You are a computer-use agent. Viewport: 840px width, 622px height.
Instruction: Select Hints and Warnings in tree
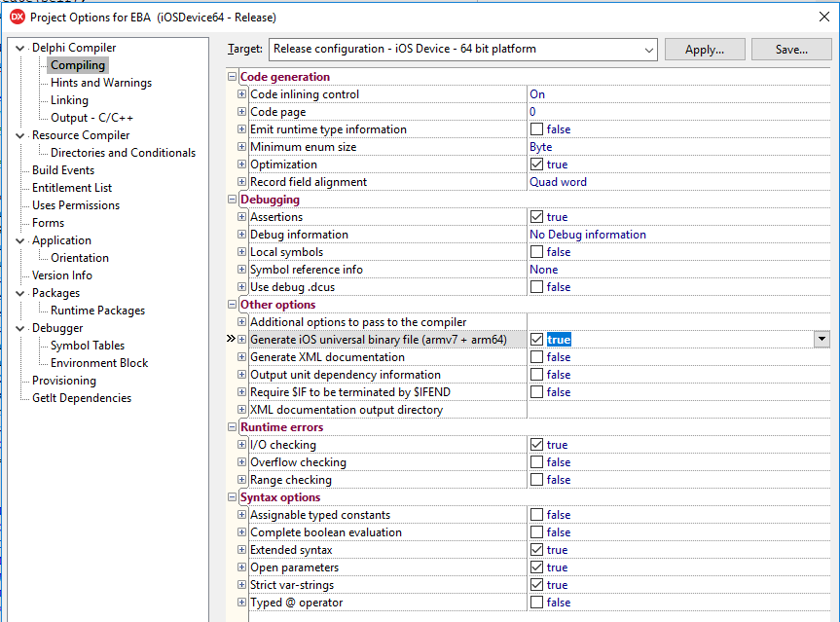101,83
